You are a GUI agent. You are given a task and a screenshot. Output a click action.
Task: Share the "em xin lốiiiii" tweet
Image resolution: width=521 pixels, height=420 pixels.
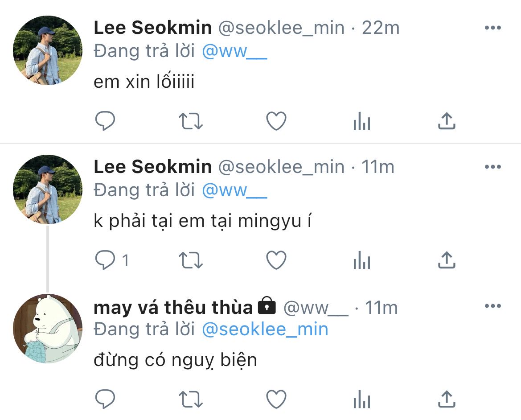tap(447, 121)
